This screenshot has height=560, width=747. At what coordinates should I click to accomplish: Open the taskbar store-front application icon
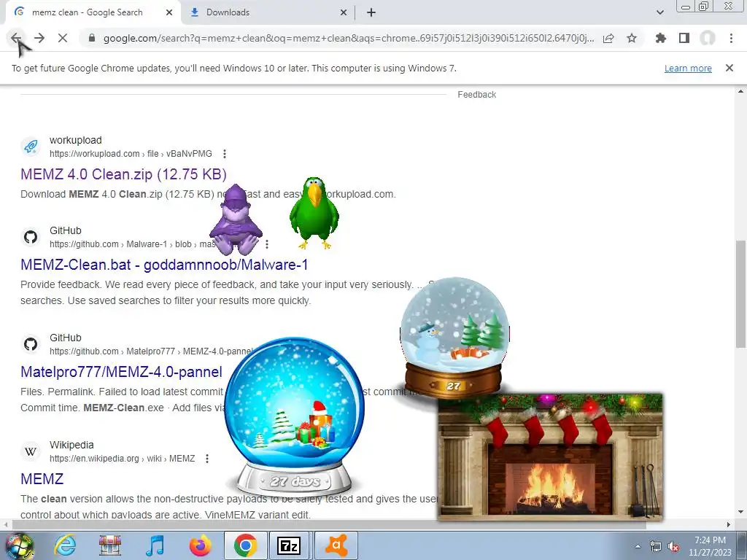[109, 545]
